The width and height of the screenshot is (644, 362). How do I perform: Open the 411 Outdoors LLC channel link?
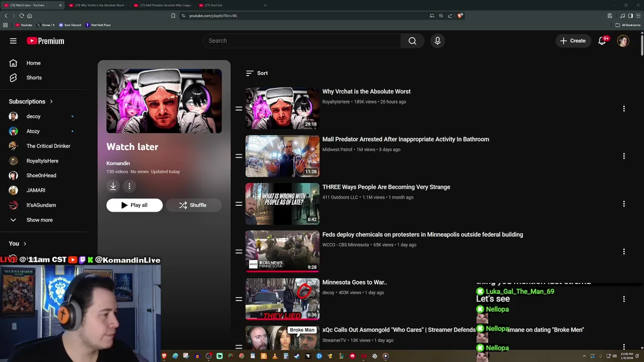[340, 197]
